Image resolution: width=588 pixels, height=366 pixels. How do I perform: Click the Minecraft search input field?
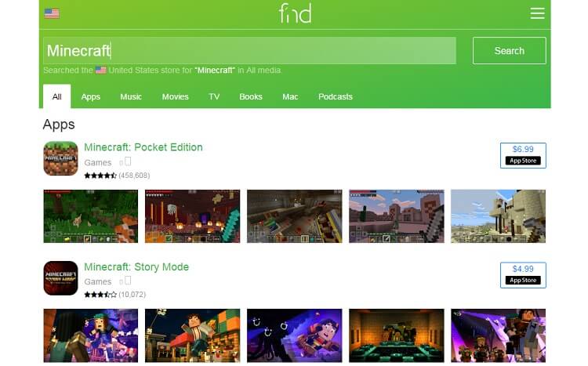point(249,51)
